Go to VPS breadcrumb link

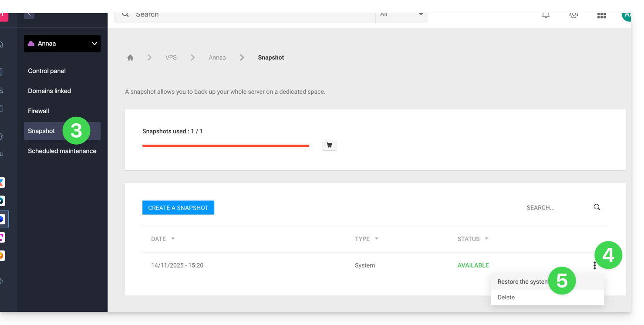tap(171, 58)
